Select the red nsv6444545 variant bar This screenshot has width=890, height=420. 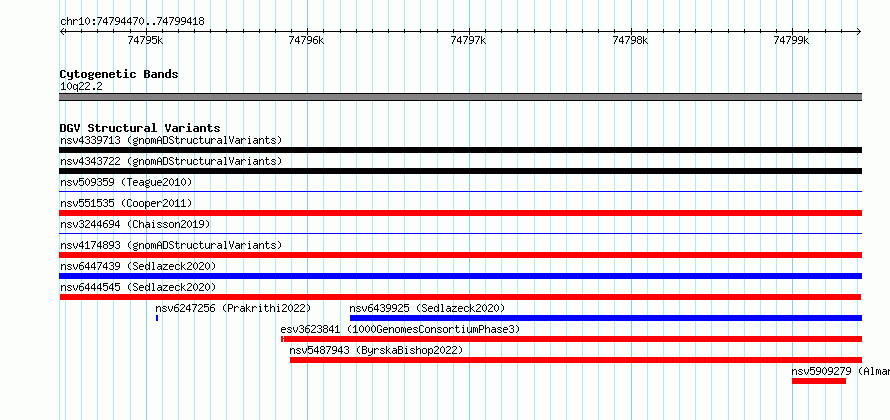coord(460,297)
